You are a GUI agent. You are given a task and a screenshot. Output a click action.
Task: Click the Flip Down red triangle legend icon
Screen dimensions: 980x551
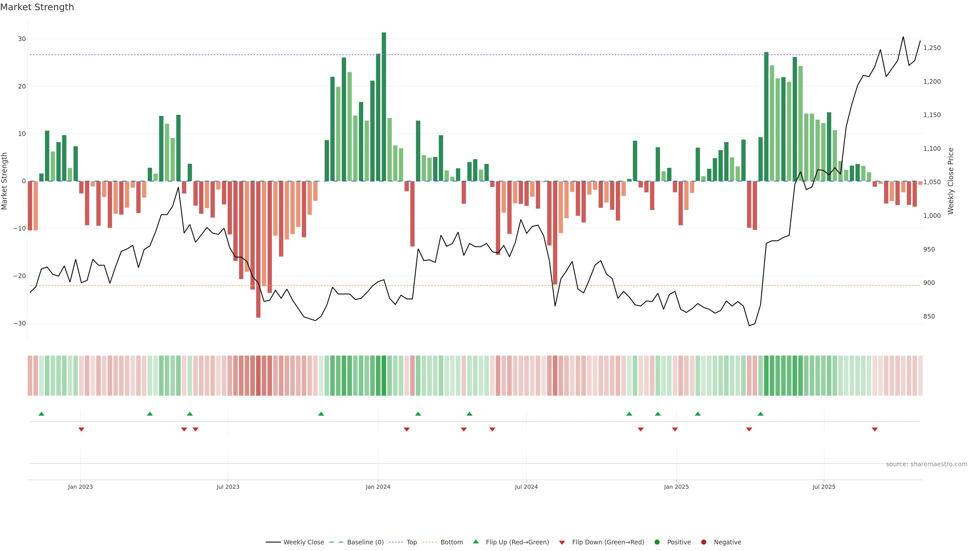(x=562, y=542)
